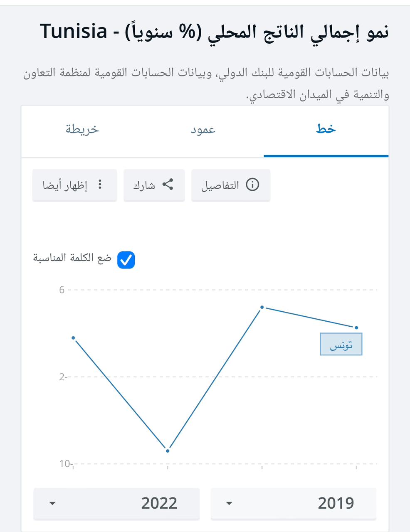Switch to the عمود chart tab
The image size is (410, 532).
coord(202,130)
